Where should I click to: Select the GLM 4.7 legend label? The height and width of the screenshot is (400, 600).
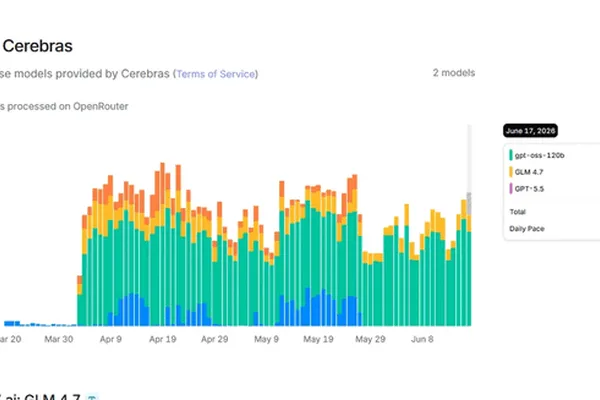click(529, 172)
